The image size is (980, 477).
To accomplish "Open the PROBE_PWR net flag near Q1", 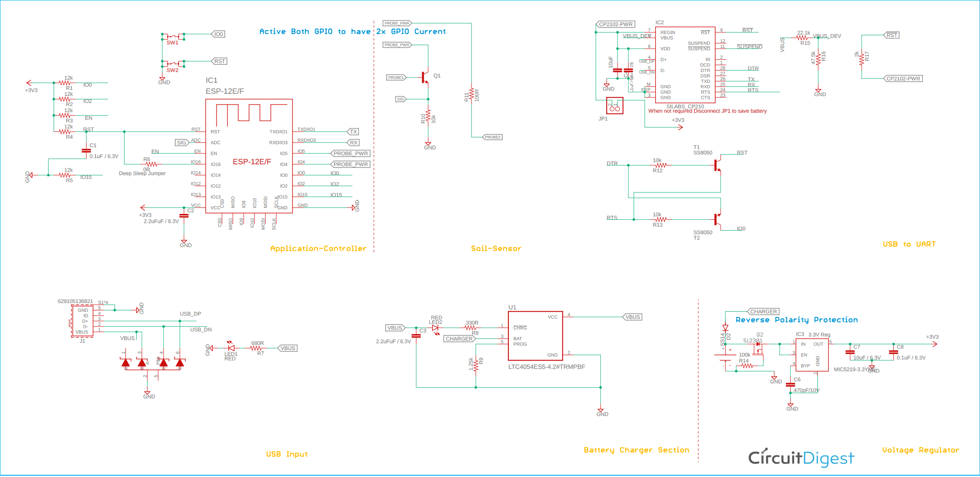I will coord(397,45).
